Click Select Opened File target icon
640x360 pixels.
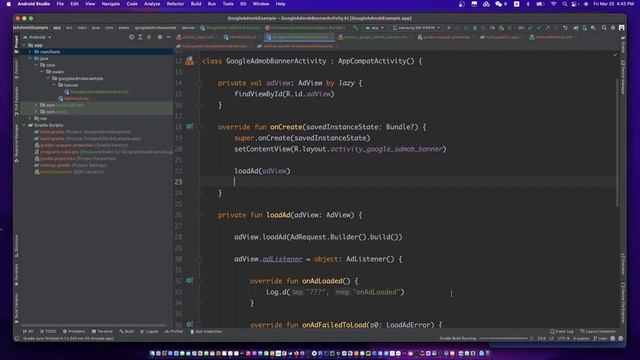pos(131,37)
